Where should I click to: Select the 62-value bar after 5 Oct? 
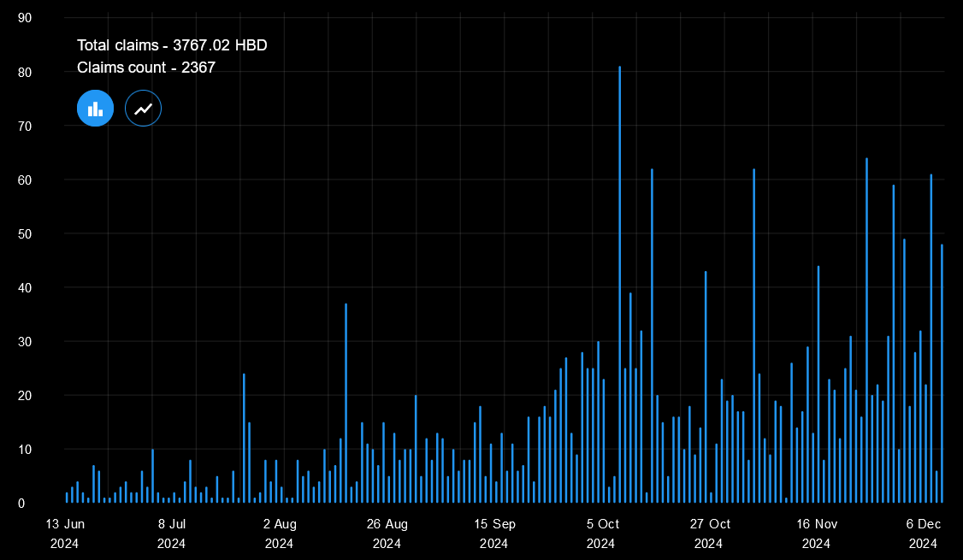point(653,333)
